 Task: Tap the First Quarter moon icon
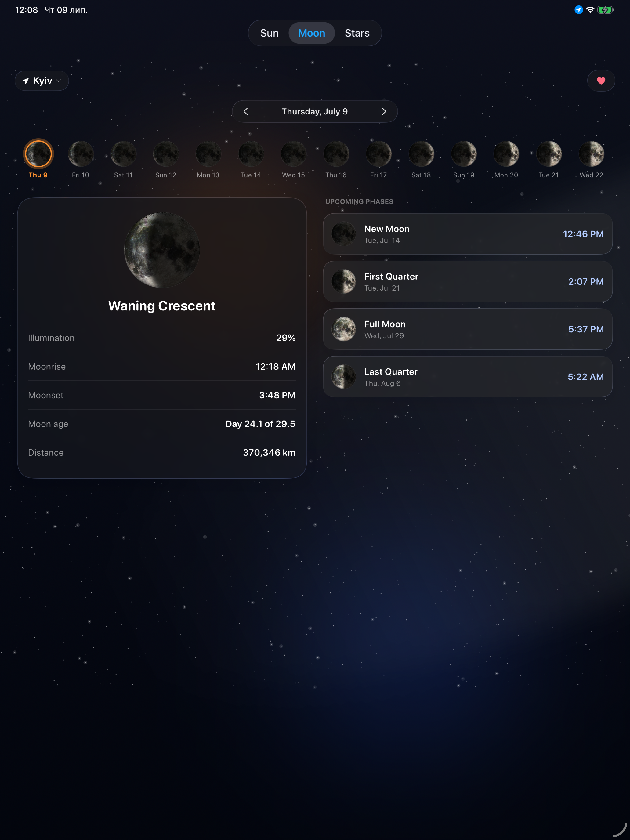[x=344, y=281]
